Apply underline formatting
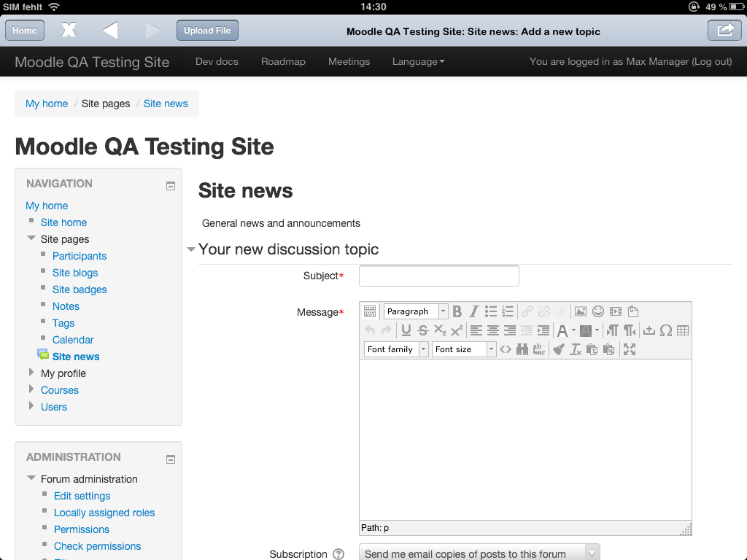 [406, 330]
